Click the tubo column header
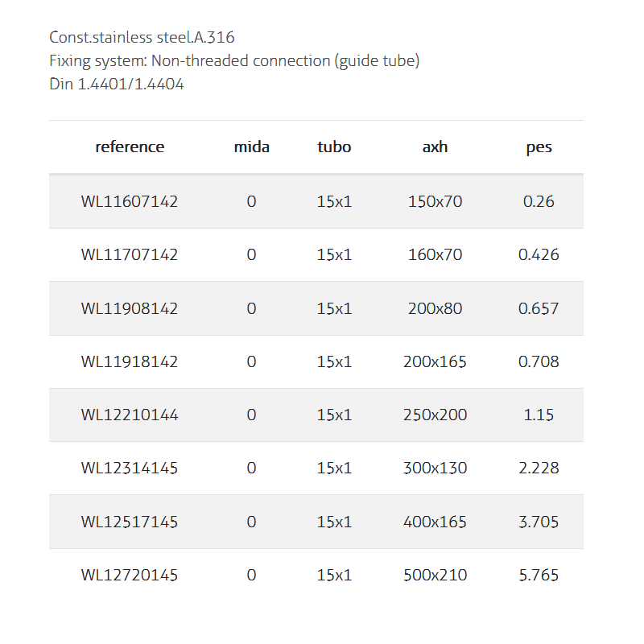 [x=334, y=147]
